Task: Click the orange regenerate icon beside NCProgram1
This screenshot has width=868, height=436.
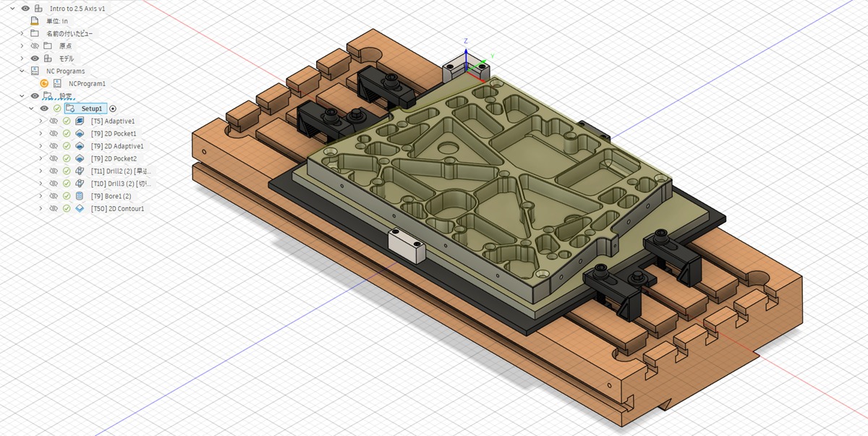Action: [43, 83]
